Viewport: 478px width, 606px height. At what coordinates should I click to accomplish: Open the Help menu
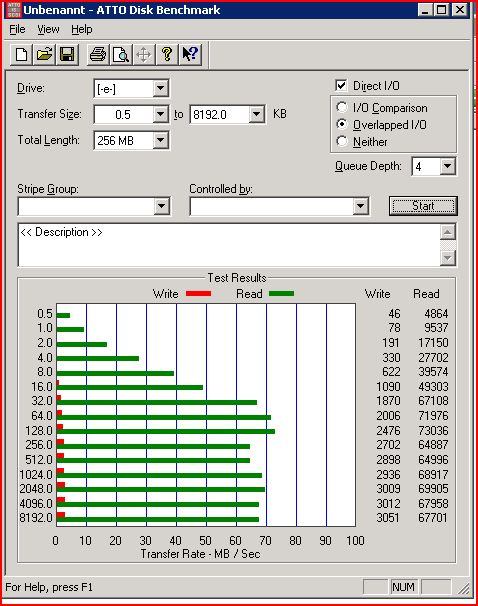click(x=82, y=29)
